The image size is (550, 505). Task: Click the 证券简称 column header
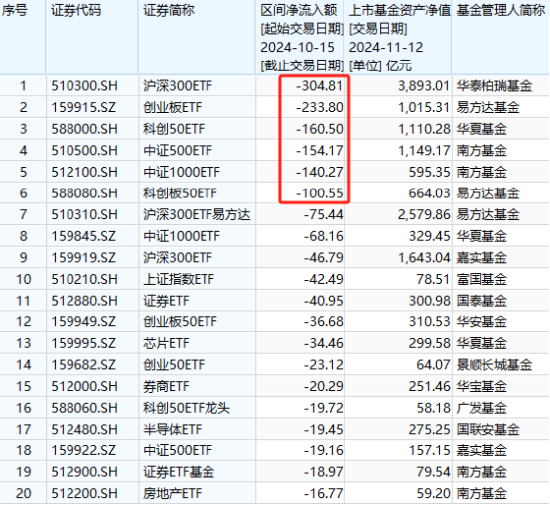(169, 11)
